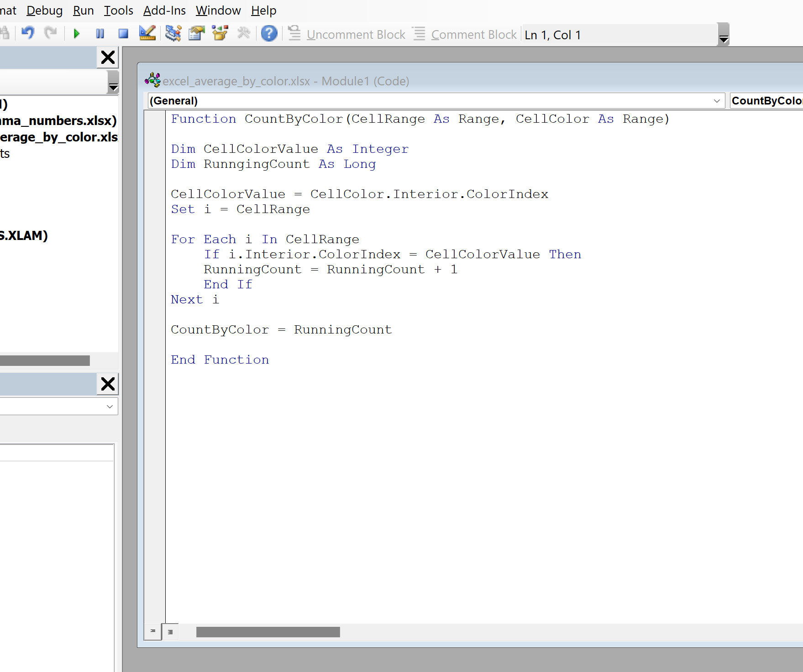
Task: Toggle Design Mode icon
Action: coord(147,33)
